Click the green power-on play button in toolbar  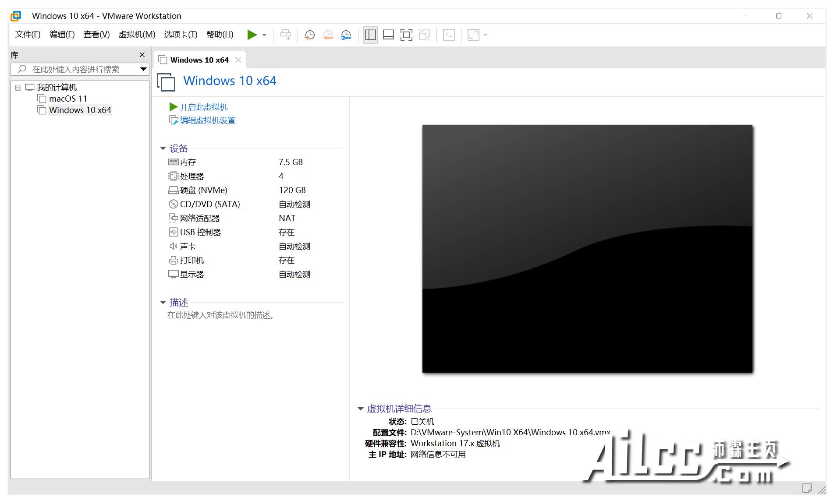click(x=252, y=35)
